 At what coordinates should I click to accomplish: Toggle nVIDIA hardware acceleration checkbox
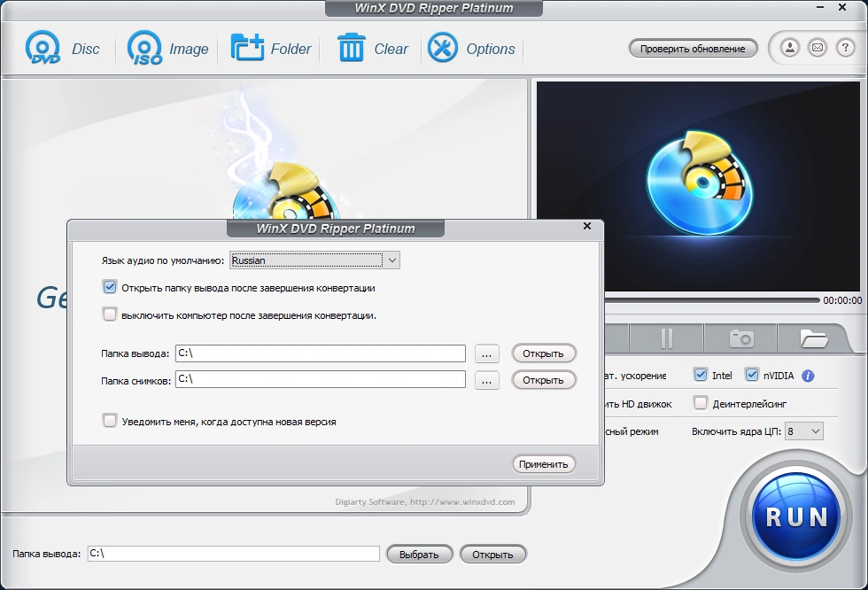pyautogui.click(x=752, y=375)
